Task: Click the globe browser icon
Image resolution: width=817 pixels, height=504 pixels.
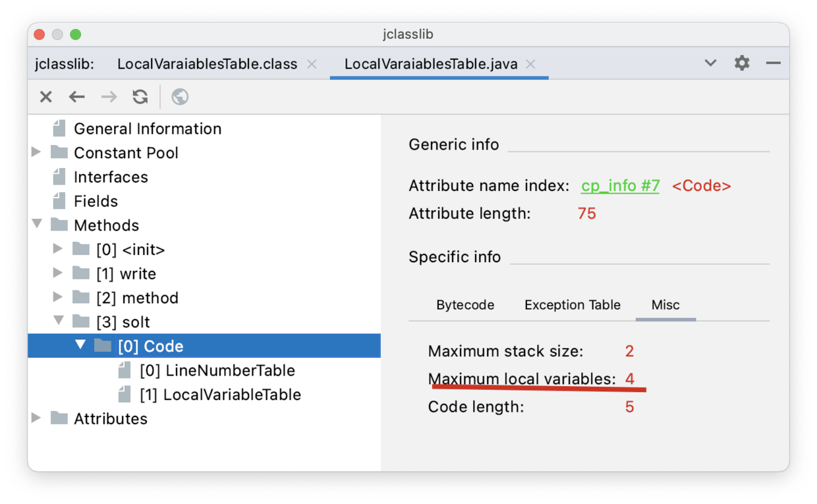Action: pos(180,98)
